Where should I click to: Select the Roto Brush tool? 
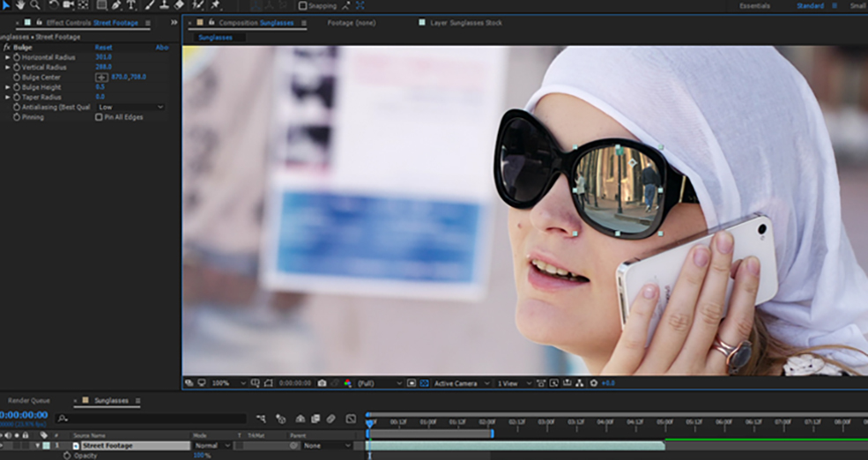click(198, 5)
